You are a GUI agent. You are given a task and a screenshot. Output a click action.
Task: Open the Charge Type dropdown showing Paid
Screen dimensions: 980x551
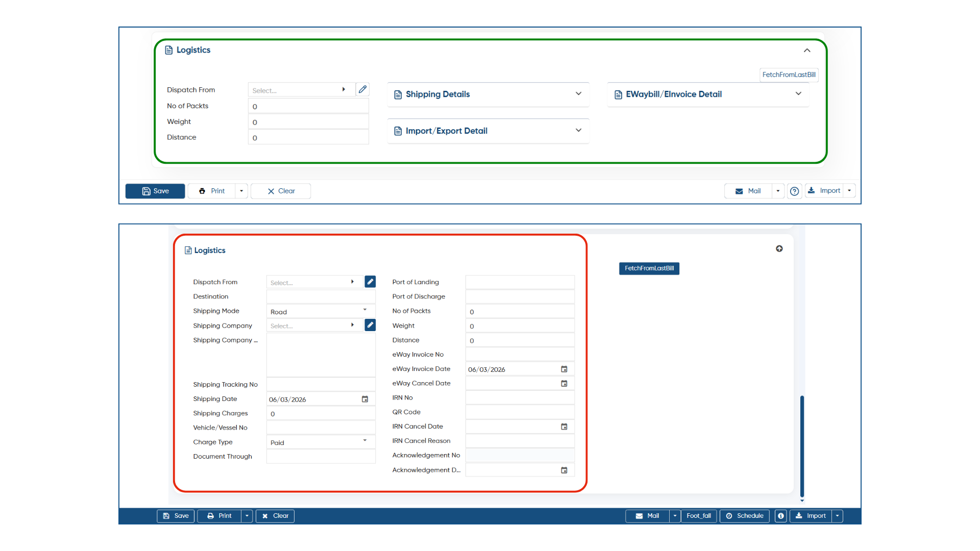[x=321, y=442]
